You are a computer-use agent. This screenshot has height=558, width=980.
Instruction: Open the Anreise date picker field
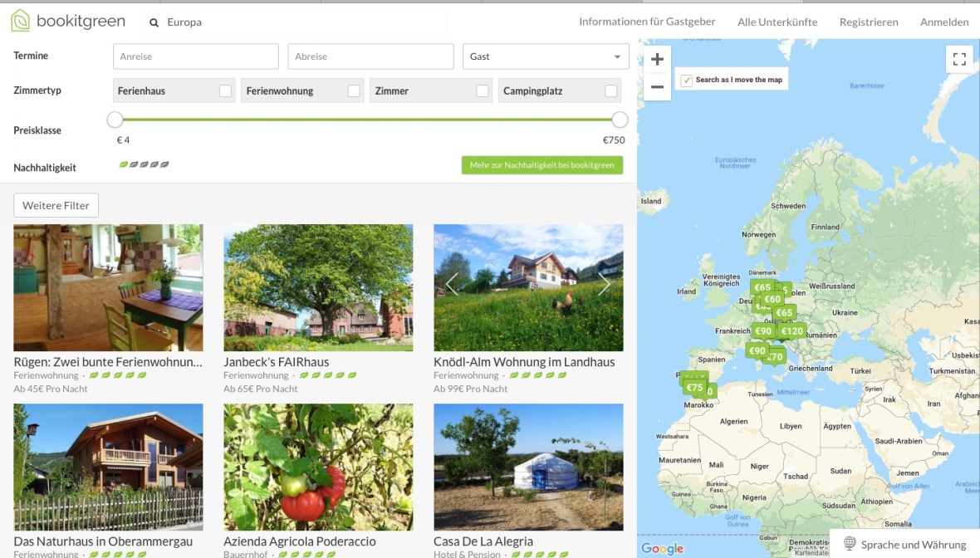(x=195, y=56)
